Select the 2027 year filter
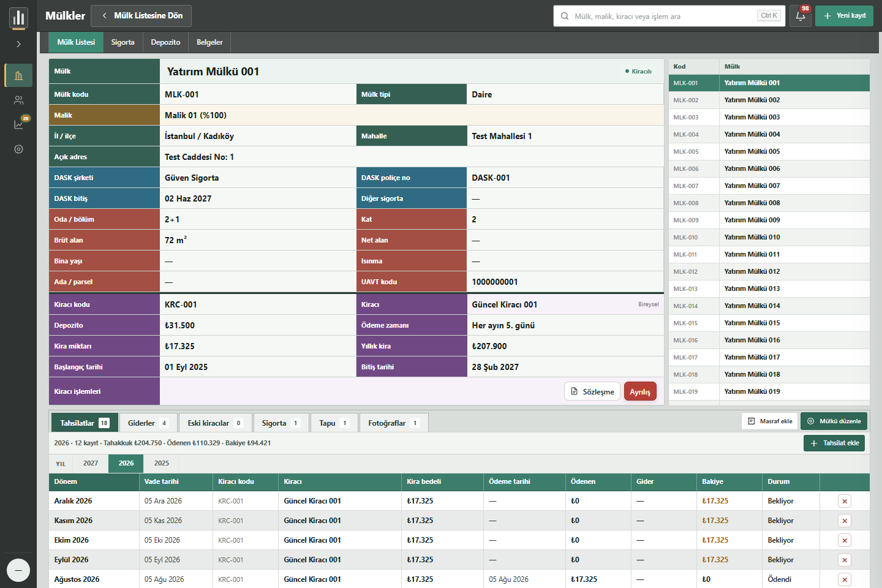 pyautogui.click(x=91, y=463)
